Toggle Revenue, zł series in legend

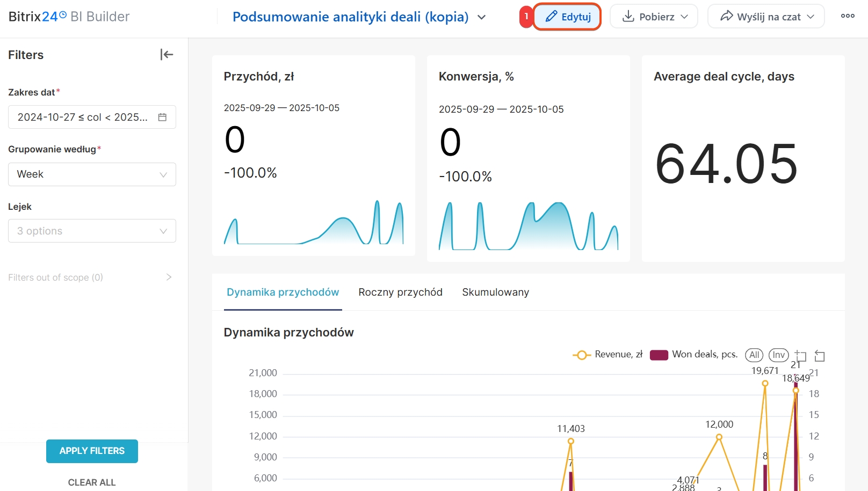coord(607,355)
